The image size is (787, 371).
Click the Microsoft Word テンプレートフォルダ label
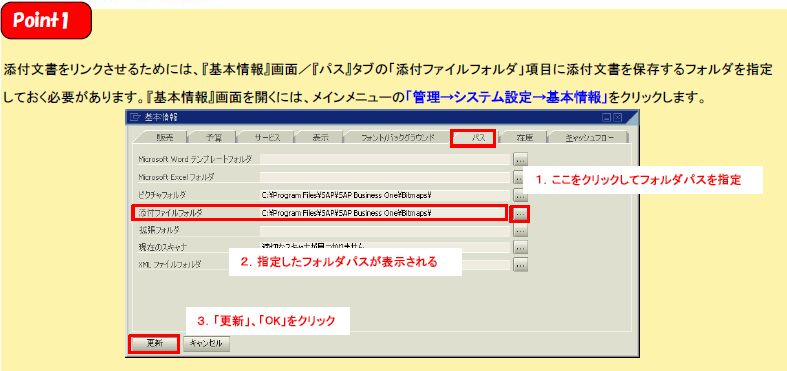point(195,159)
